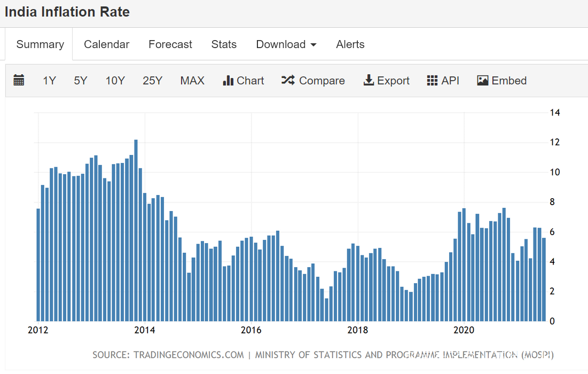Switch chart to 25Y range
The width and height of the screenshot is (588, 374).
(x=152, y=81)
